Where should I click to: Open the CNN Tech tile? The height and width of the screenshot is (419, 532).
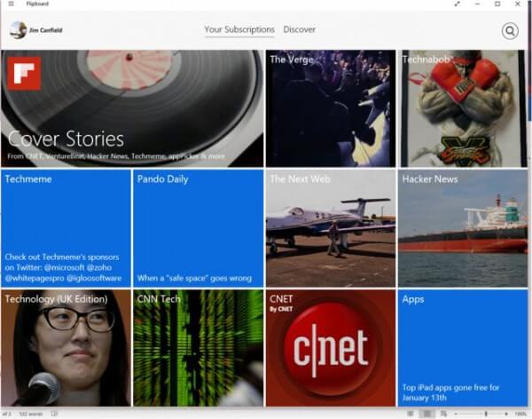coord(199,348)
